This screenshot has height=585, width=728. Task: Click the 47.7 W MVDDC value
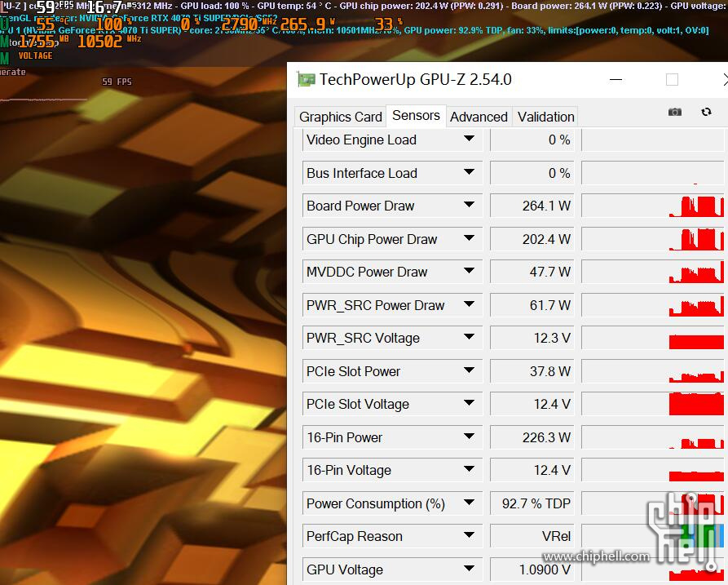532,272
